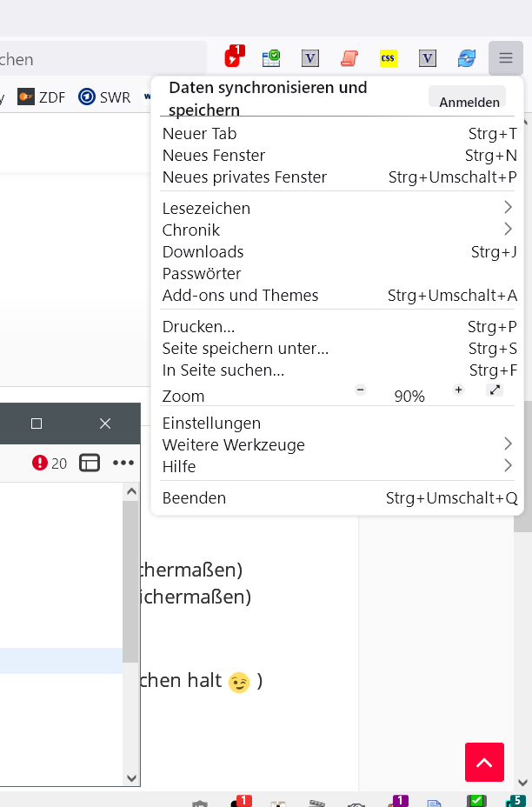Click the scrollbar down arrow in left panel
Image resolution: width=532 pixels, height=807 pixels.
click(131, 778)
